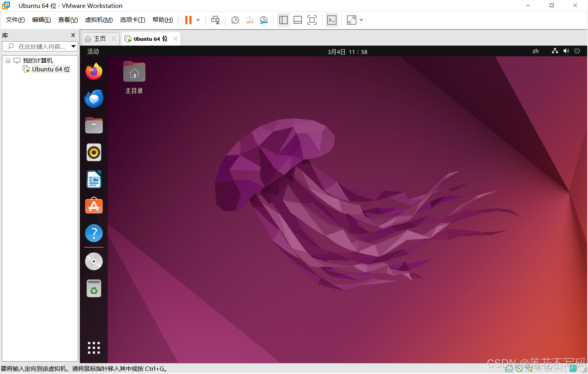Toggle the console view button
This screenshot has width=588, height=374.
click(x=332, y=20)
